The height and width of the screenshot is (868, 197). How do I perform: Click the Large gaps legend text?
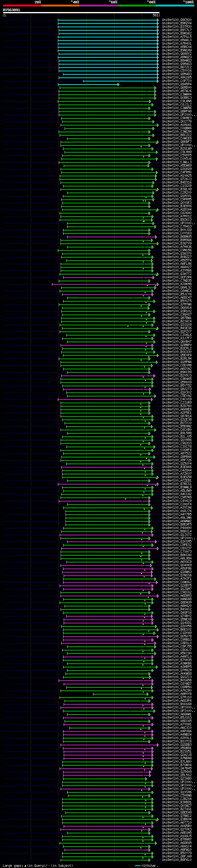38,865
